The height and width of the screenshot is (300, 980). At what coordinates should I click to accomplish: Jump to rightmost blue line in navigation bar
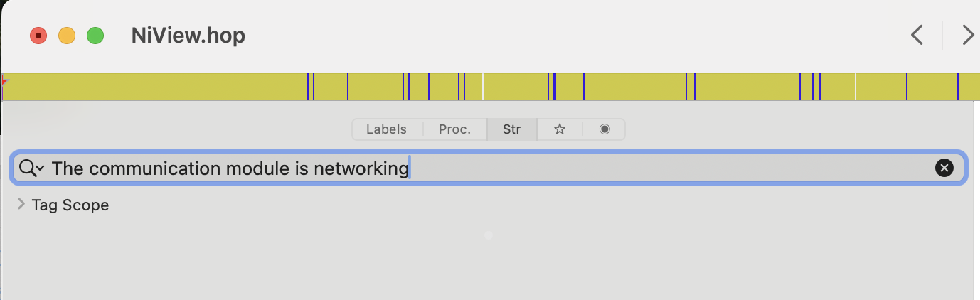[x=957, y=87]
